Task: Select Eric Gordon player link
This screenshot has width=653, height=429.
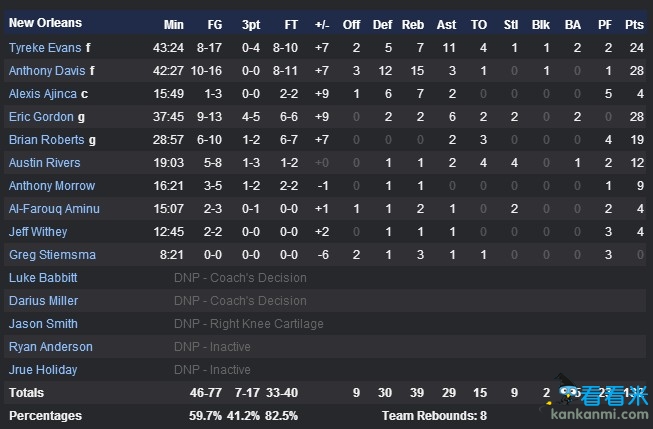Action: coord(41,117)
